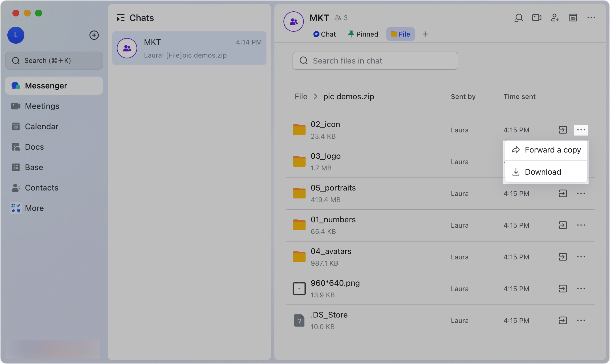Image resolution: width=610 pixels, height=364 pixels.
Task: Open the chat overflow menu
Action: click(591, 18)
